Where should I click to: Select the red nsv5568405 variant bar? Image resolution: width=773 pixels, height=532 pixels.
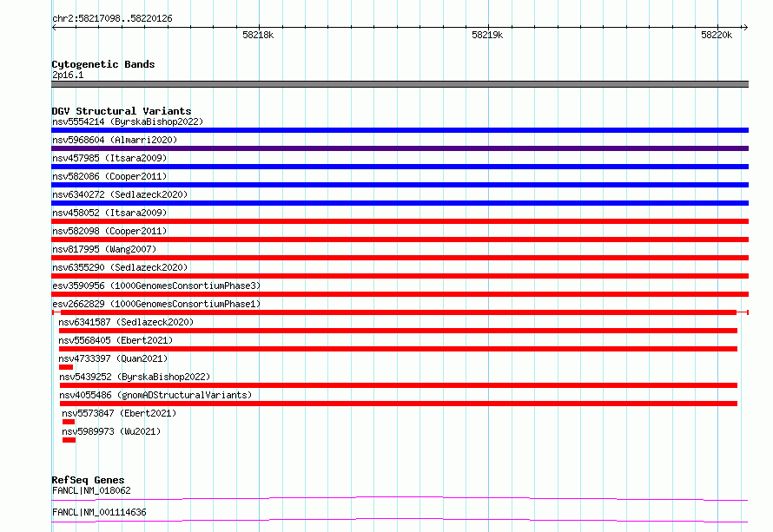point(398,349)
